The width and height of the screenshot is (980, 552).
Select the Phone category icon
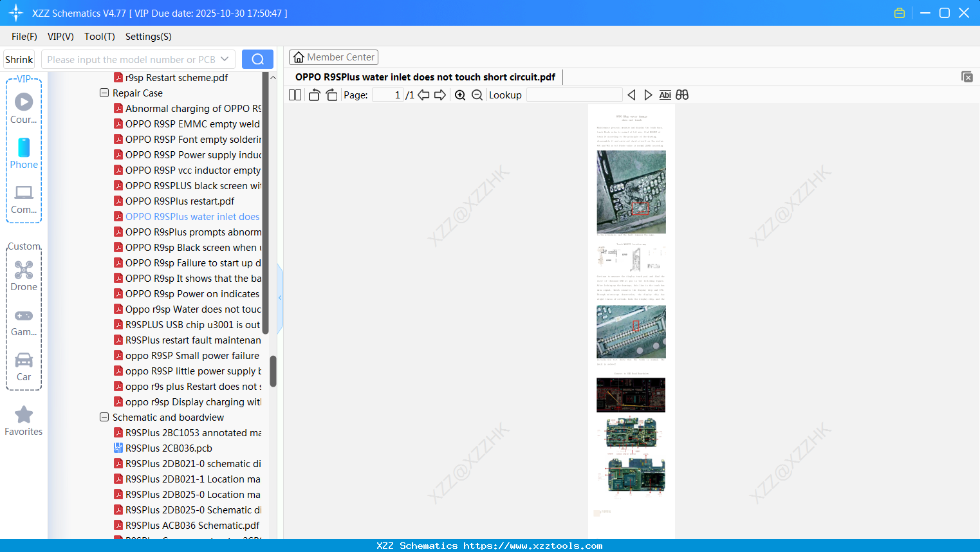24,154
